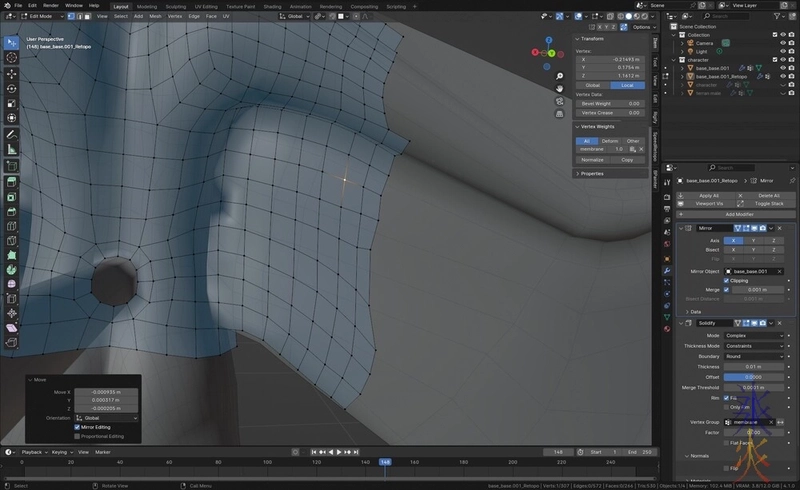Click the zoom magnifier viewport icon
800x490 pixels.
560,75
